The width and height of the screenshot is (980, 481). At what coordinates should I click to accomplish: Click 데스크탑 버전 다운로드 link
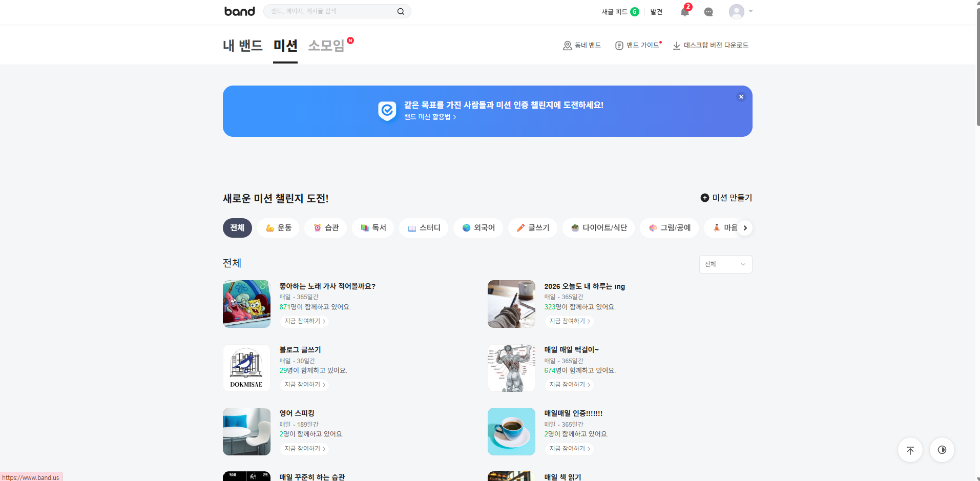(x=711, y=45)
